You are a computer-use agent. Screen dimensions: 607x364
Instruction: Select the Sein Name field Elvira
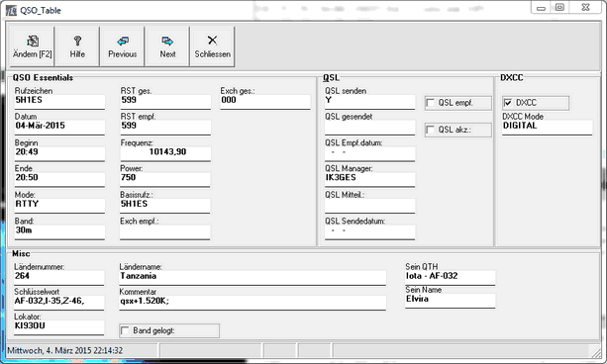(x=451, y=301)
